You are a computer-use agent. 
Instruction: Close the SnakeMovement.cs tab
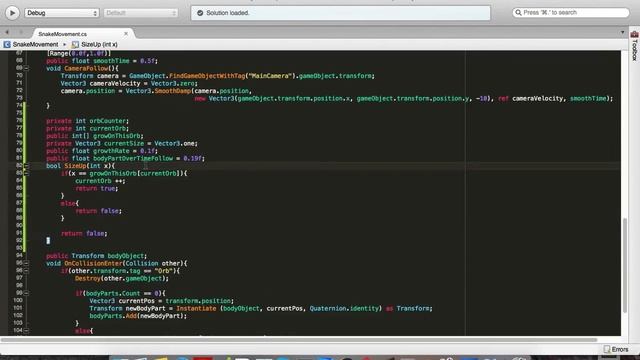pyautogui.click(x=126, y=33)
